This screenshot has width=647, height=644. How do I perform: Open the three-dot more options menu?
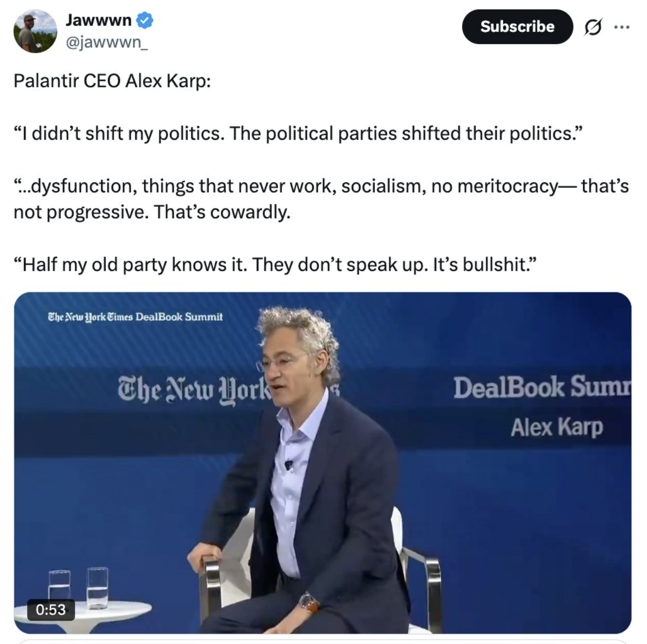coord(621,27)
